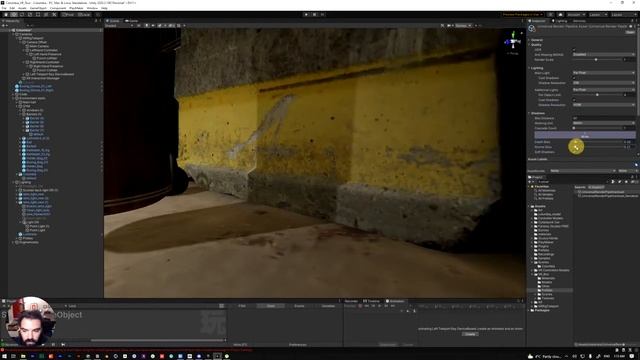
Task: Click the Step frame button
Action: click(322, 15)
